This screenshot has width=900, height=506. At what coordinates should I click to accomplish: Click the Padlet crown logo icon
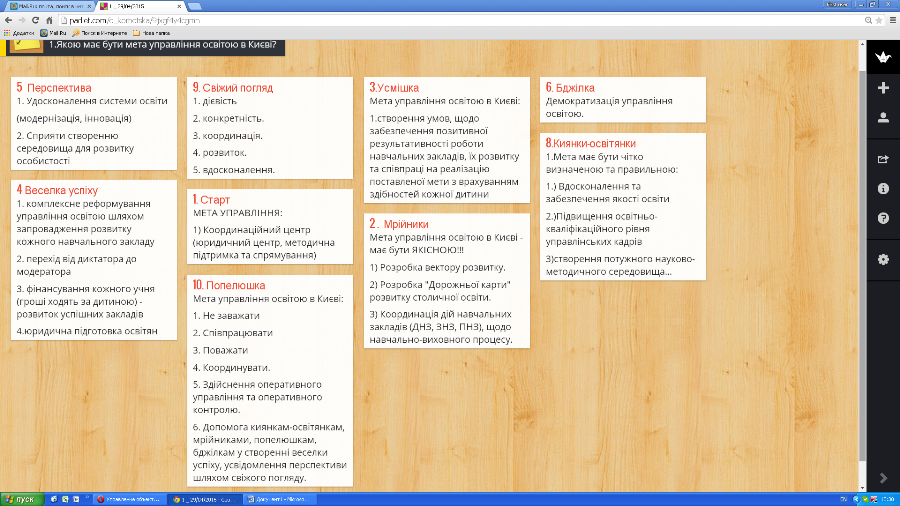tap(882, 58)
